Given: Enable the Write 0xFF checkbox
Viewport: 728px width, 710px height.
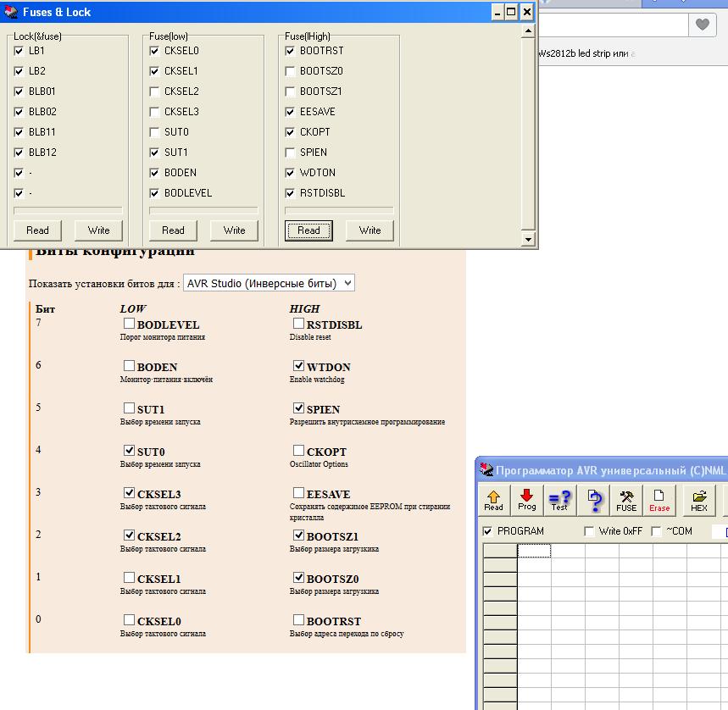Looking at the screenshot, I should pyautogui.click(x=589, y=531).
